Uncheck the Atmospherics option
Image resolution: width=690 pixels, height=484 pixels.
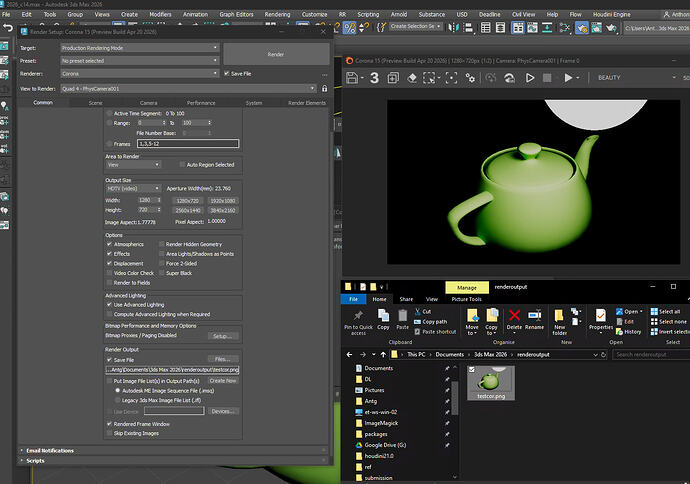(109, 244)
